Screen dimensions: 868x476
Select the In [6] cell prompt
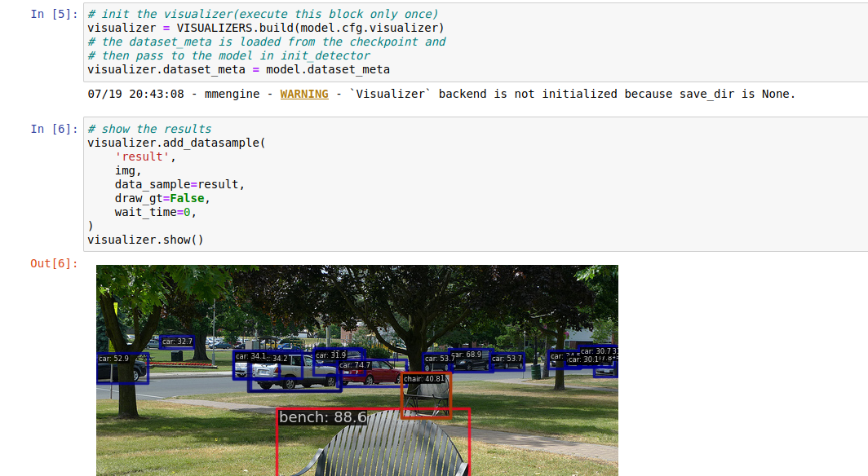tap(54, 129)
